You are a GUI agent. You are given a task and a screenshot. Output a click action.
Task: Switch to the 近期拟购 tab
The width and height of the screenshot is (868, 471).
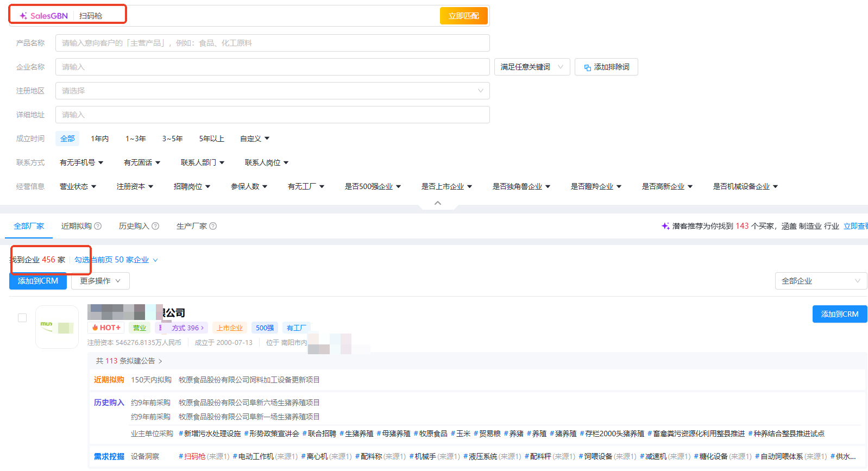coord(76,226)
